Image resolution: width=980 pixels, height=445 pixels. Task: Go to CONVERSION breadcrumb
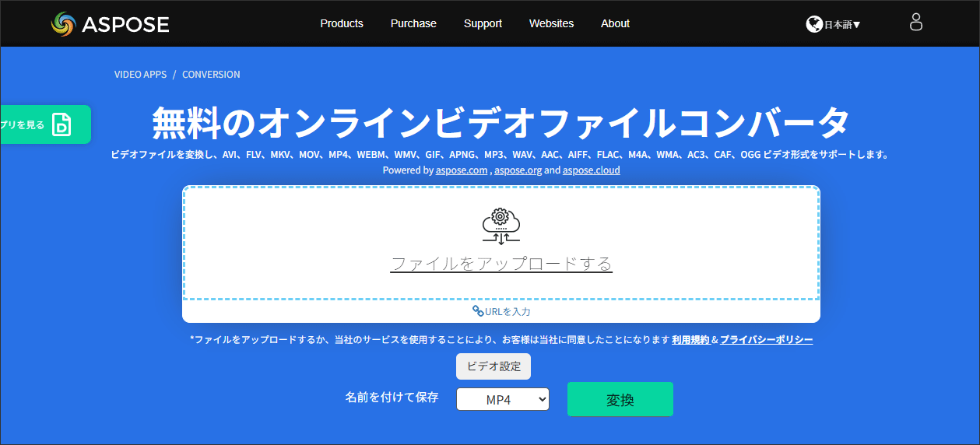click(x=211, y=75)
